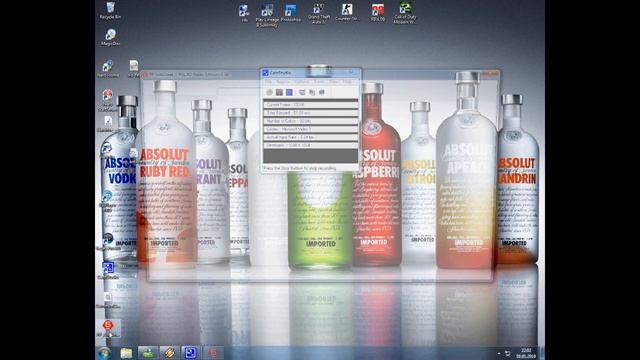Select the FIFA desktop shortcut with red icon
Screen dimensions: 640x360
tap(378, 12)
